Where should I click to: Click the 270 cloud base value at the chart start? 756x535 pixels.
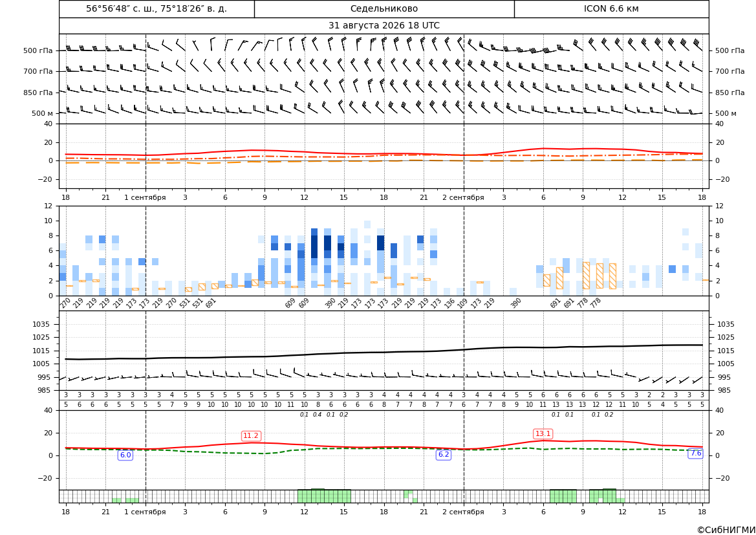65,303
